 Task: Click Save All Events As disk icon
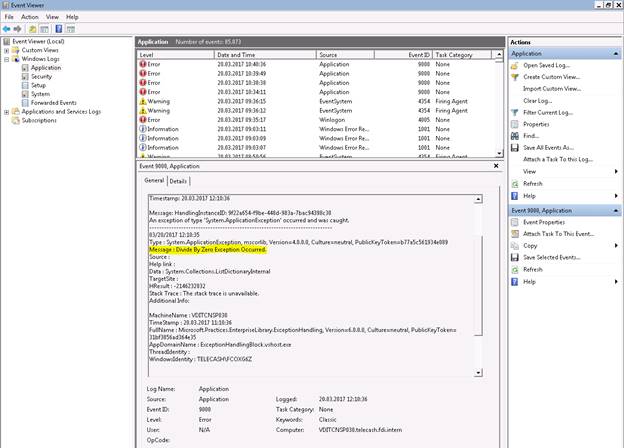click(x=515, y=148)
